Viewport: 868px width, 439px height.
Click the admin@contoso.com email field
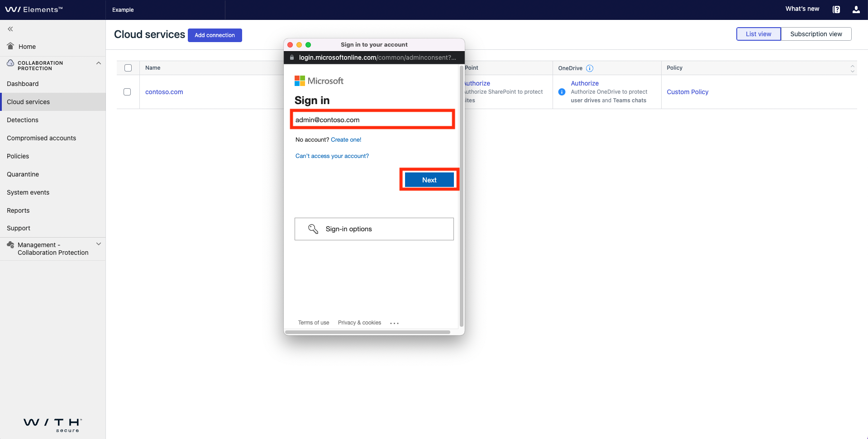click(x=372, y=119)
